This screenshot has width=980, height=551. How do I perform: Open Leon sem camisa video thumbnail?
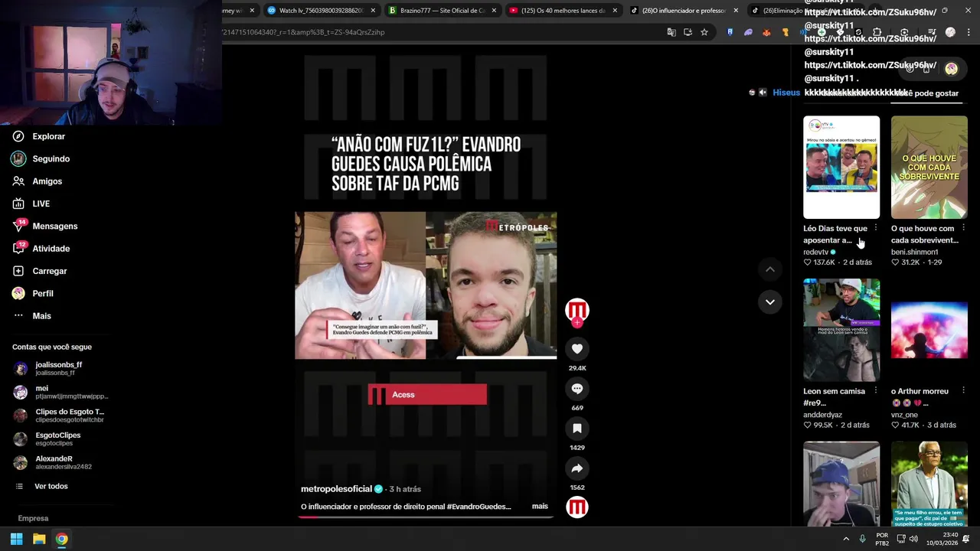pyautogui.click(x=841, y=330)
